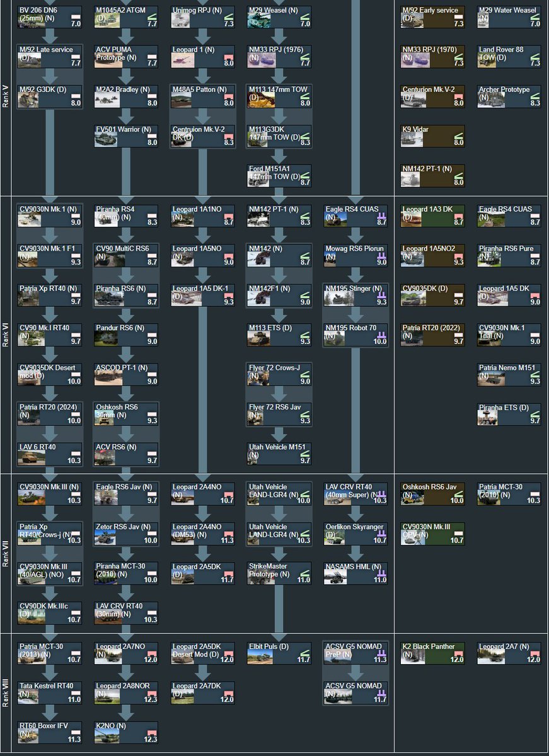Select the K9 Vidar vehicle card
The width and height of the screenshot is (549, 756).
click(x=433, y=135)
